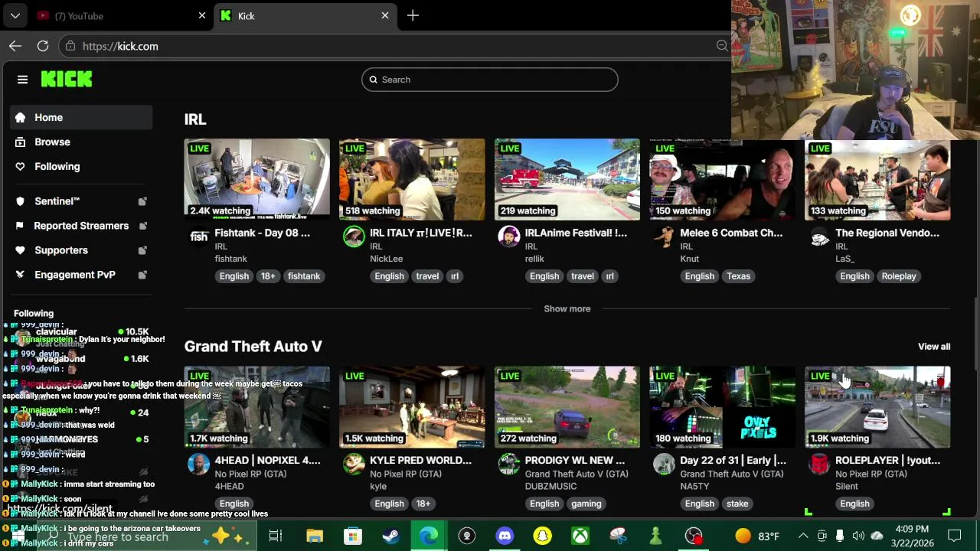Open Engagement PvP sidebar item

(x=81, y=275)
